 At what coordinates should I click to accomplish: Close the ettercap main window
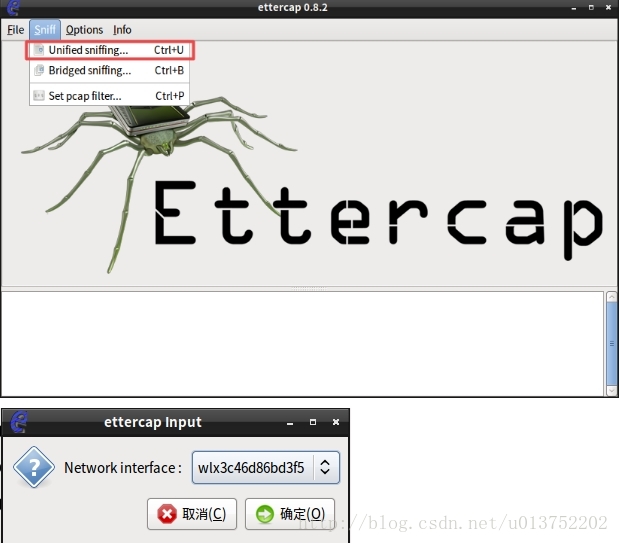608,8
